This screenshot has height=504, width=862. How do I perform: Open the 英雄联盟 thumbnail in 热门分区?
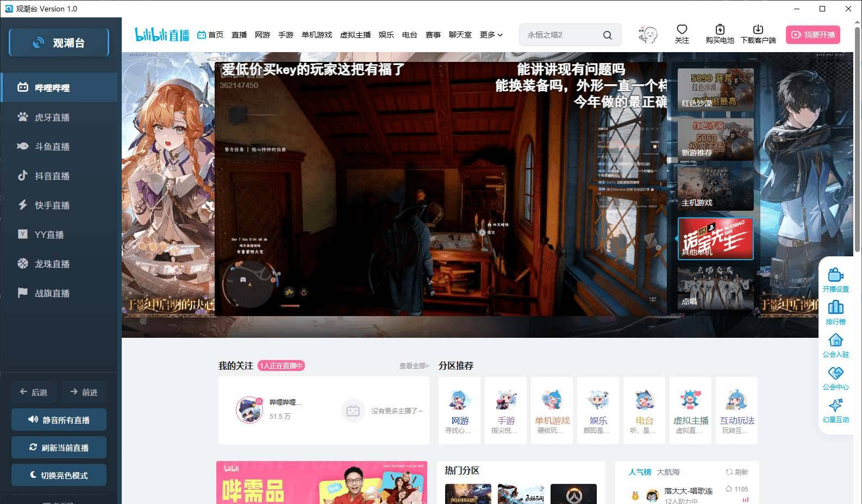tap(468, 494)
